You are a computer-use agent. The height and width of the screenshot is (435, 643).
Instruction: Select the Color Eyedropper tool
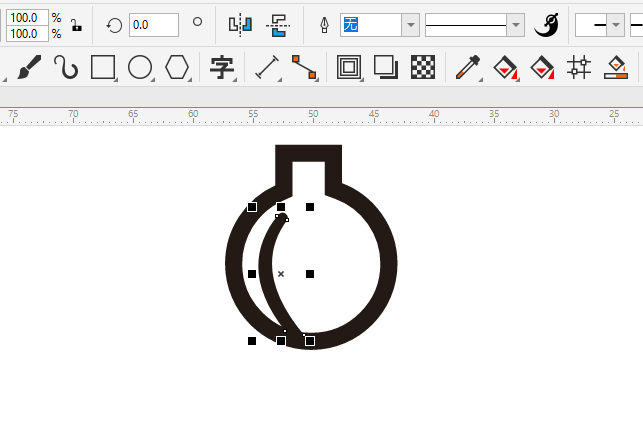click(467, 67)
